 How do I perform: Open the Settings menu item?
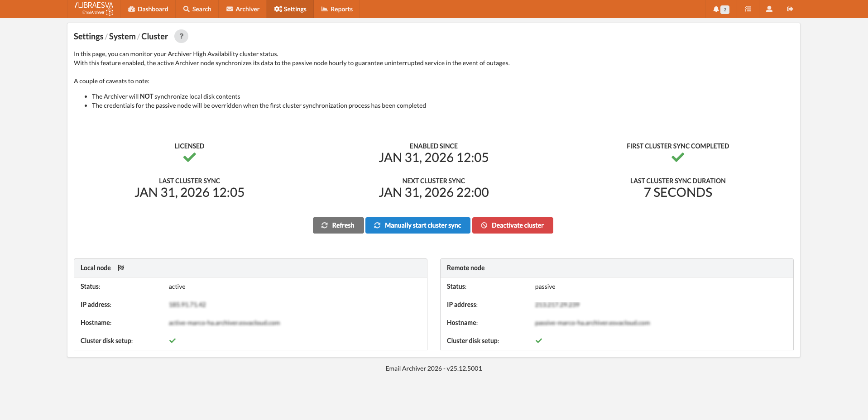click(x=290, y=9)
